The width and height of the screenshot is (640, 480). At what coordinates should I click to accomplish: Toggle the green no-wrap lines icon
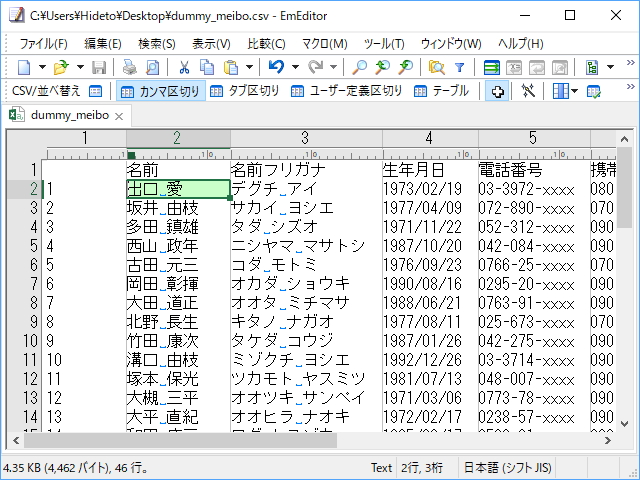click(x=491, y=67)
